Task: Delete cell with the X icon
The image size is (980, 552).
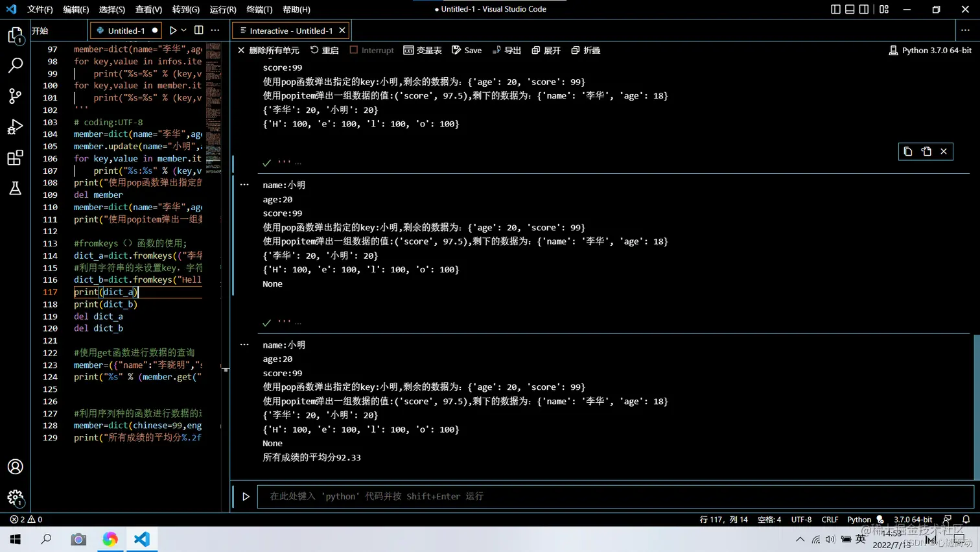Action: 944,151
